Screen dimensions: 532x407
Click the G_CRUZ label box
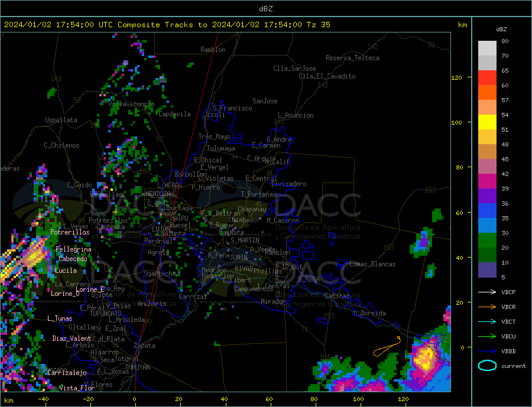pyautogui.click(x=158, y=203)
